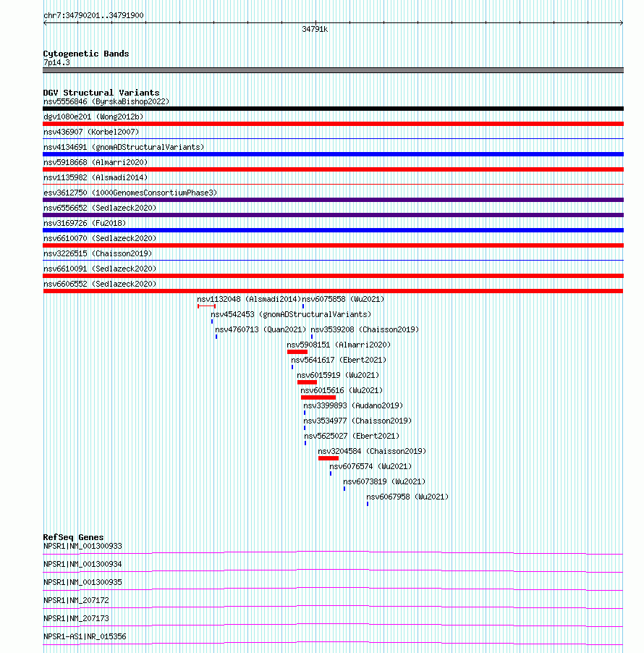Image resolution: width=644 pixels, height=653 pixels.
Task: Select nsv3169726 (Fu2018) label
Action: point(85,223)
